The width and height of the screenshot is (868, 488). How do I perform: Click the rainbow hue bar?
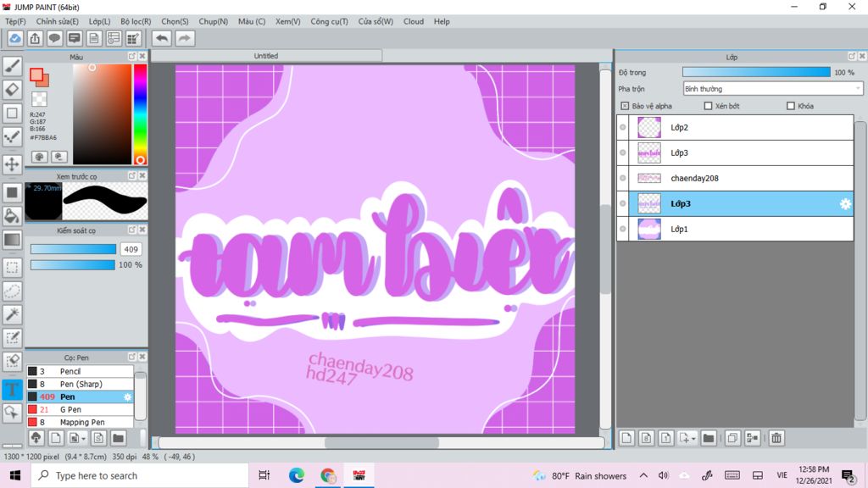[x=140, y=114]
